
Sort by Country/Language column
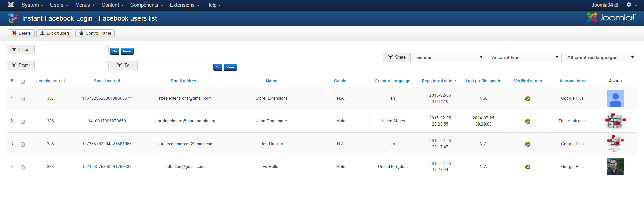click(392, 81)
